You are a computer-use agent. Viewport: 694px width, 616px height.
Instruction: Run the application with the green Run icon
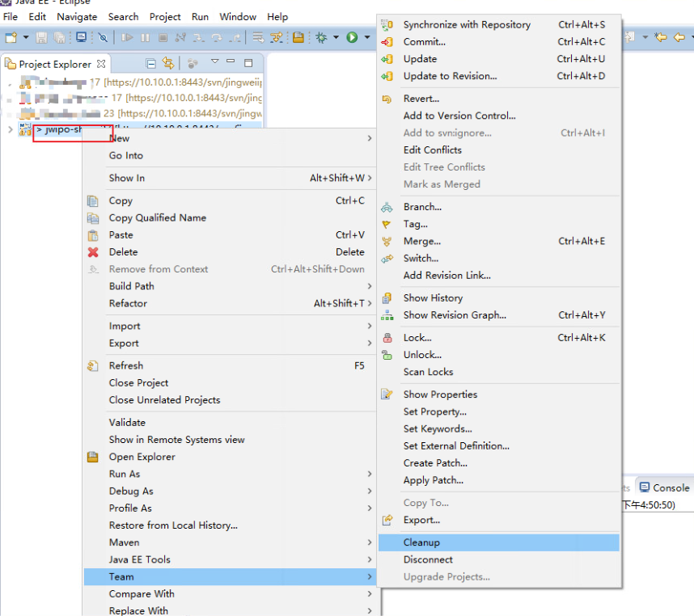[x=353, y=36]
